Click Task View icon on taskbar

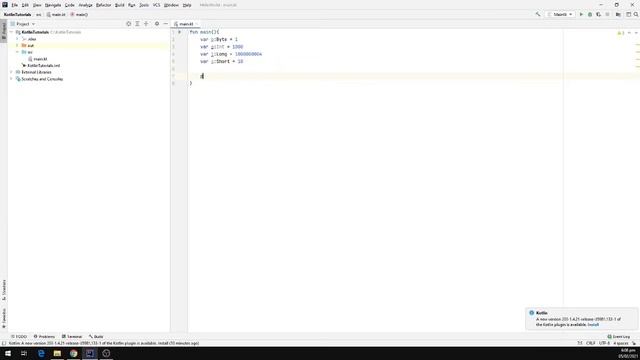pyautogui.click(x=24, y=353)
